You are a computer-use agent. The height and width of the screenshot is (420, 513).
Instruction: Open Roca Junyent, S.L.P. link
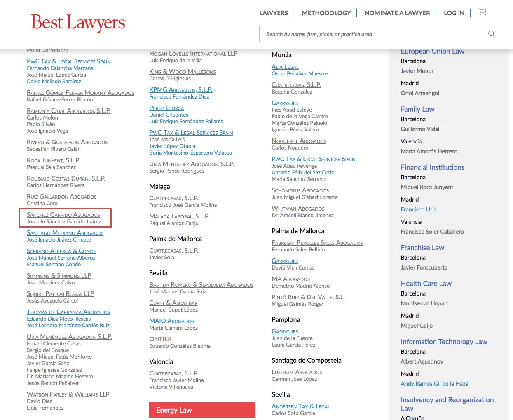[54, 160]
